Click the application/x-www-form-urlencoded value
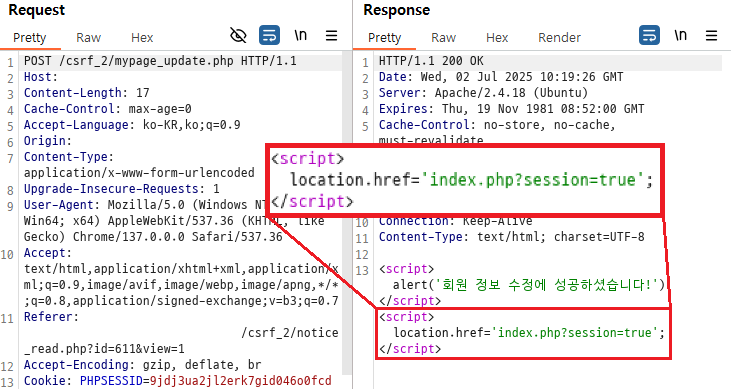 click(x=139, y=173)
